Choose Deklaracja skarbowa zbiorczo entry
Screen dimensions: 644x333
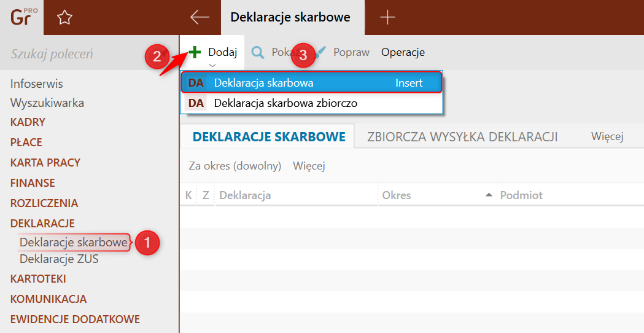tap(312, 103)
